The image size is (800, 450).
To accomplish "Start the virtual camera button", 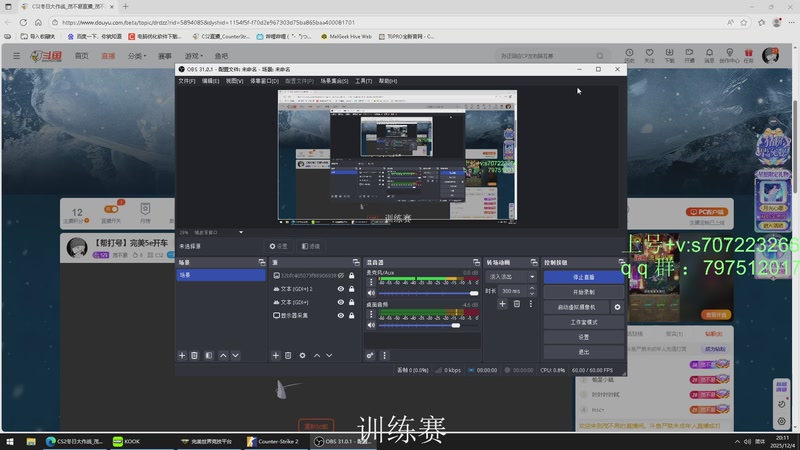I will (x=577, y=307).
